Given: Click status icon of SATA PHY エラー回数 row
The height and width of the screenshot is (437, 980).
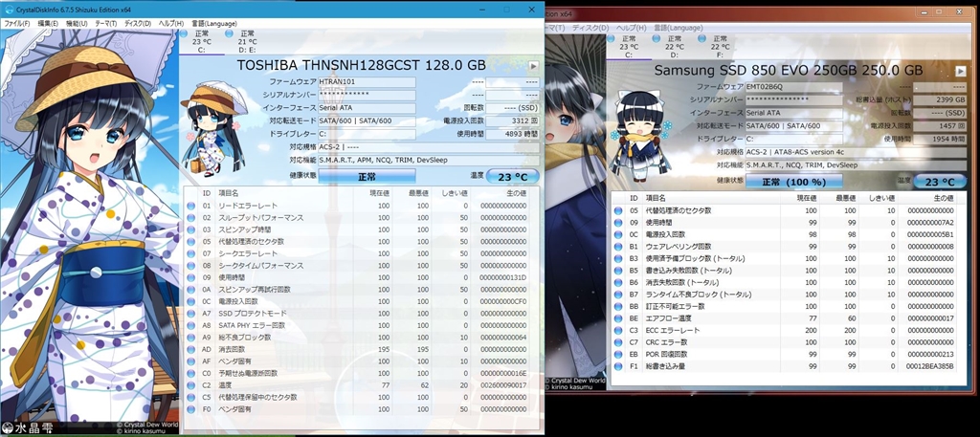Looking at the screenshot, I should tap(191, 325).
